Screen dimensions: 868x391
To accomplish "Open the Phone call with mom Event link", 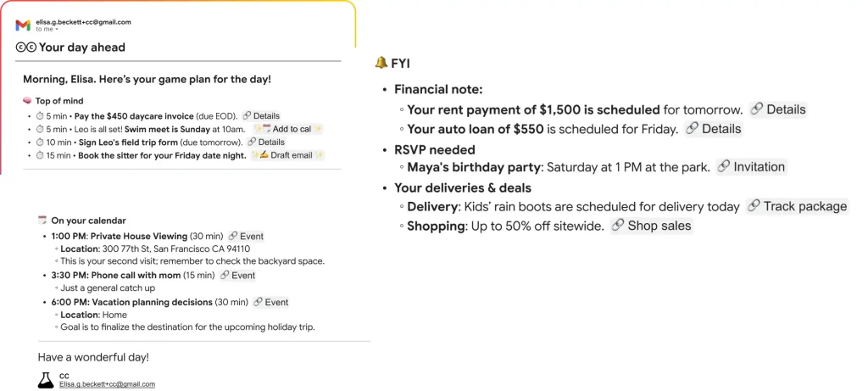I will coord(238,276).
